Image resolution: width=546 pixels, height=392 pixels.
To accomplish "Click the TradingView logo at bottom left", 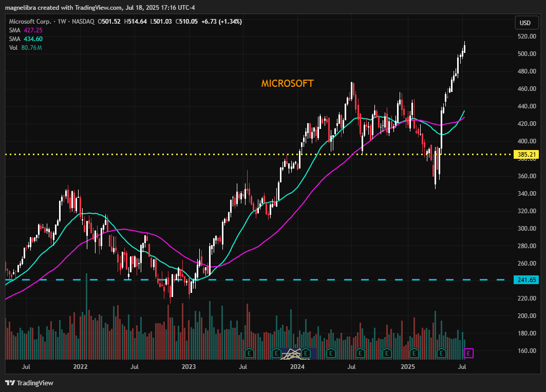I will (30, 383).
